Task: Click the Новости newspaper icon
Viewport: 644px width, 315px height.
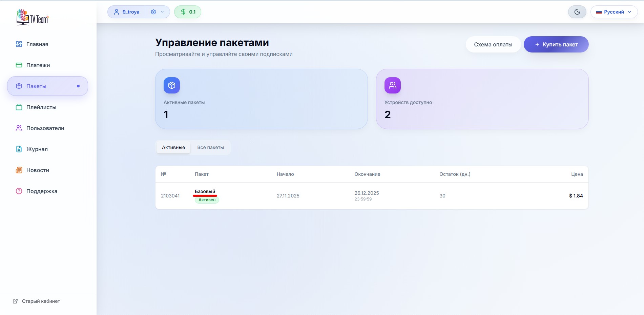Action: pyautogui.click(x=19, y=170)
